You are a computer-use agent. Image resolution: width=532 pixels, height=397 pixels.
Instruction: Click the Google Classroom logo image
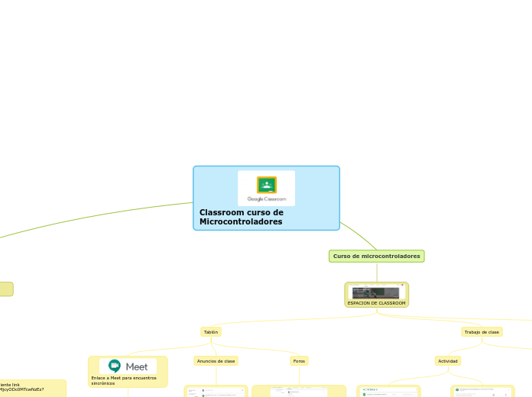pos(266,188)
